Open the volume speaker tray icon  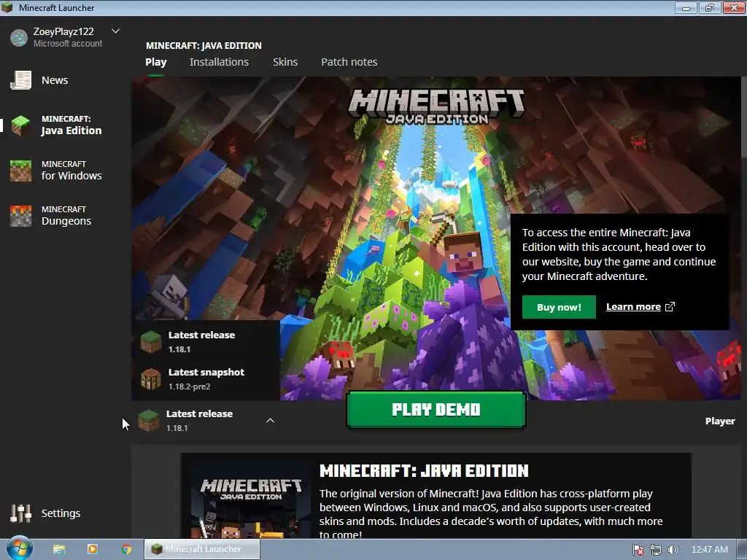click(673, 550)
